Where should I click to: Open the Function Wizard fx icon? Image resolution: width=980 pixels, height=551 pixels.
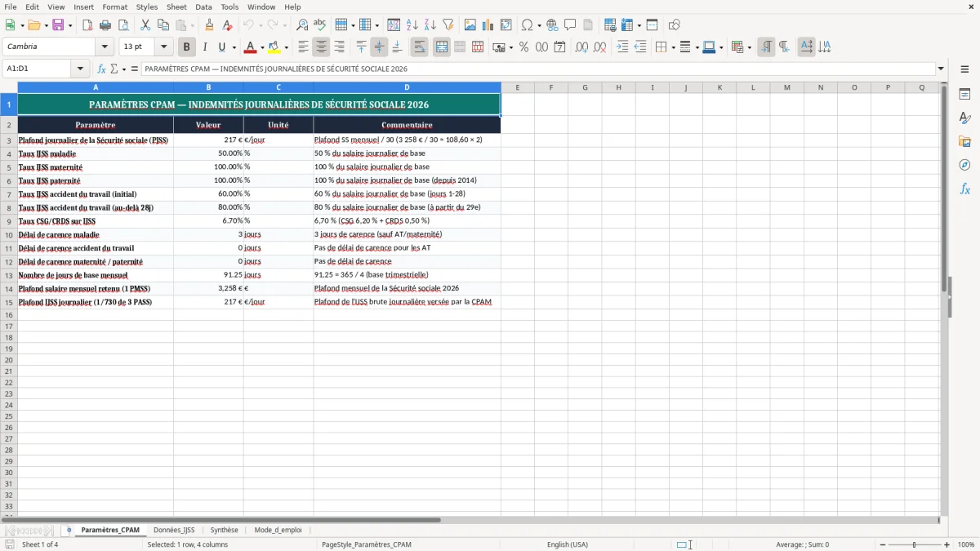[x=102, y=69]
